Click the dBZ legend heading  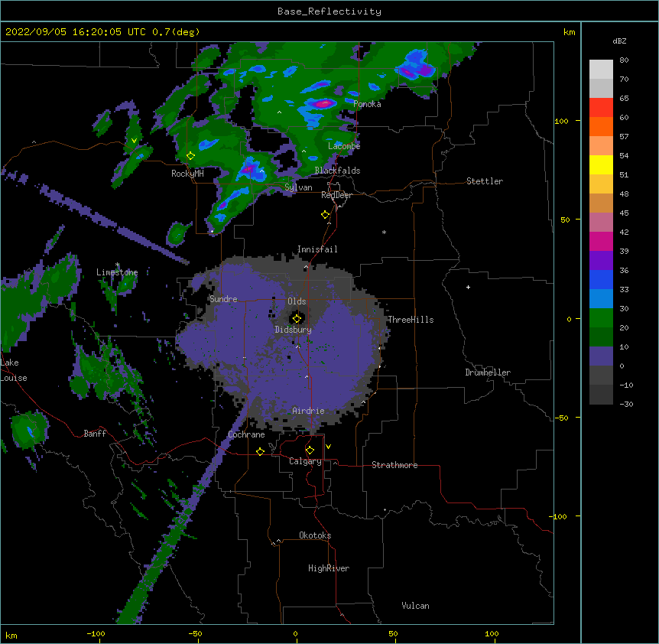[619, 41]
